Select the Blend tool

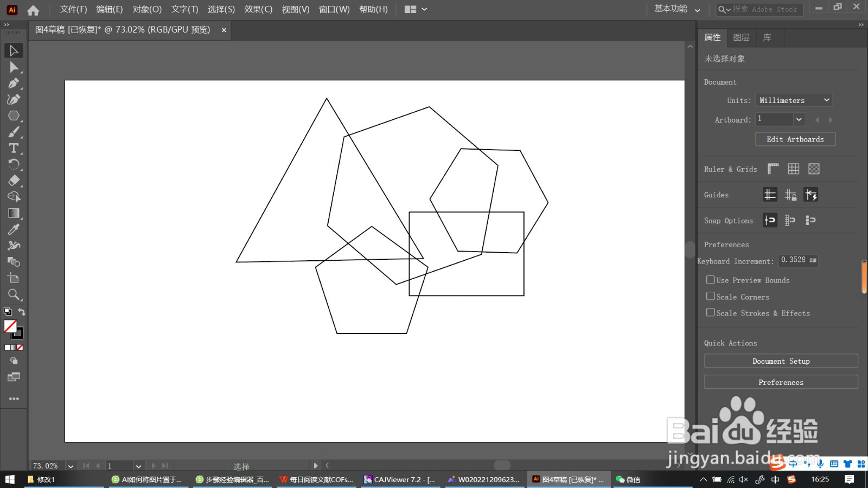pyautogui.click(x=14, y=262)
